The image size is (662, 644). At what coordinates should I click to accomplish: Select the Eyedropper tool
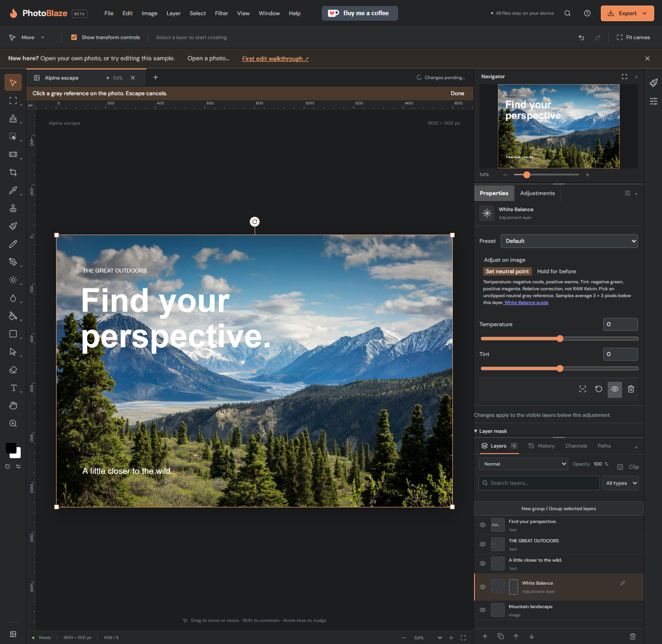[x=13, y=190]
